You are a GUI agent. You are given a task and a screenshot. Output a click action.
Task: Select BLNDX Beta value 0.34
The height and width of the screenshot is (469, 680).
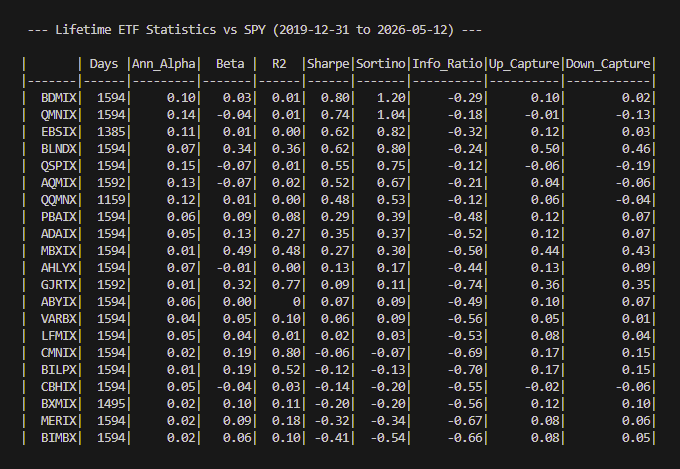coord(237,149)
